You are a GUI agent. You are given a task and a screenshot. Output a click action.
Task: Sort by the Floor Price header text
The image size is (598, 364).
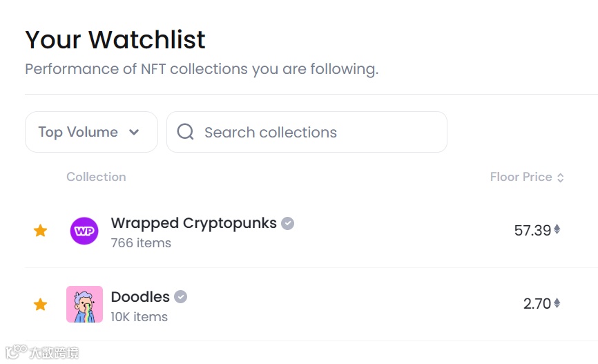(x=521, y=177)
